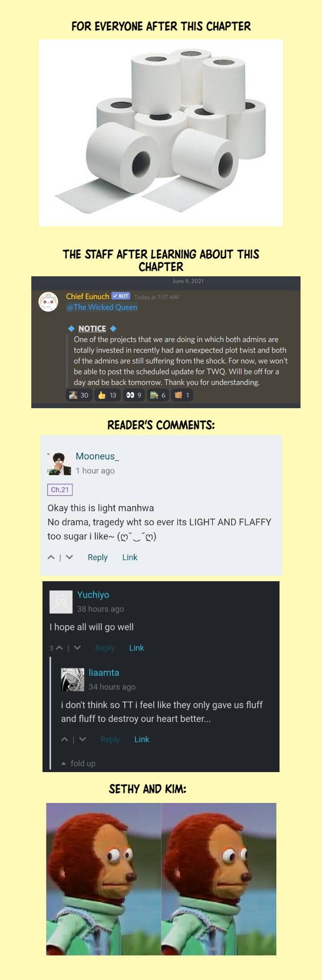Screen dimensions: 322x980
Task: Reply to Mooneus_ comment
Action: tap(97, 557)
